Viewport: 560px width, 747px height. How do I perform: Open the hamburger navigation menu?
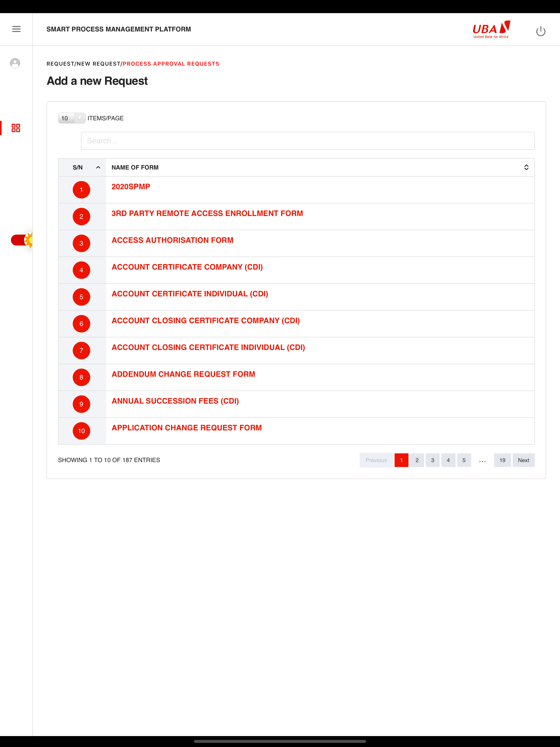[16, 29]
